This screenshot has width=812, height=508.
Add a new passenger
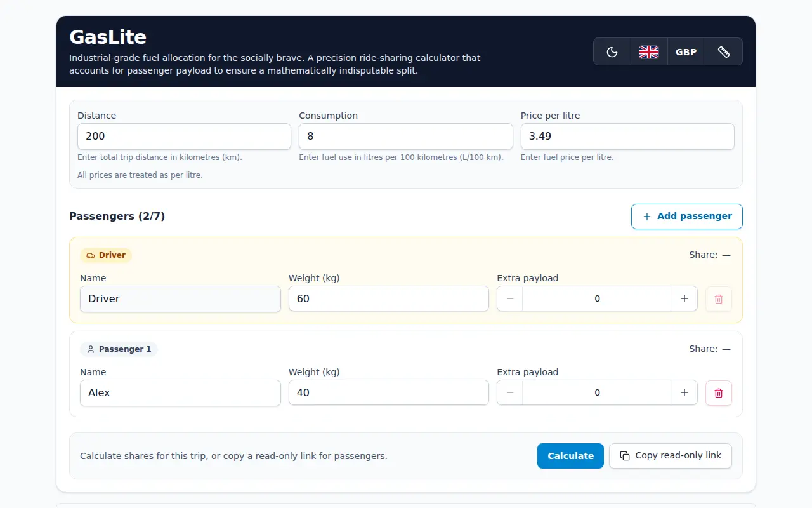(687, 217)
